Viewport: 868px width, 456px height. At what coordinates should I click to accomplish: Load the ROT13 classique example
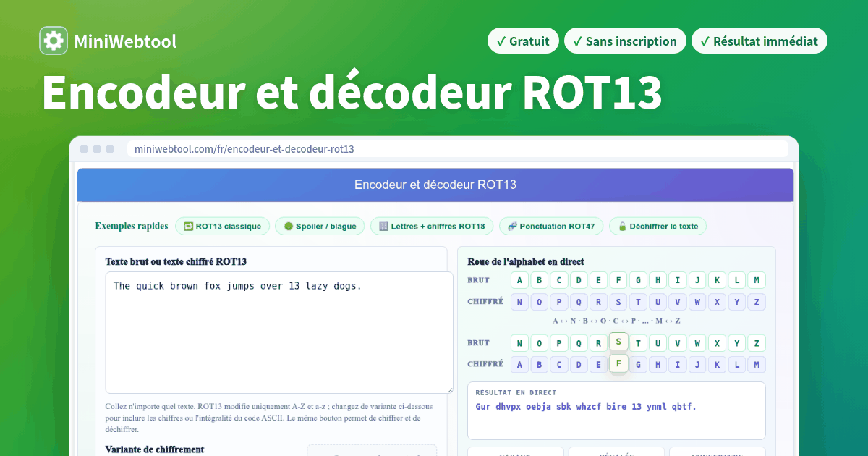pos(223,226)
